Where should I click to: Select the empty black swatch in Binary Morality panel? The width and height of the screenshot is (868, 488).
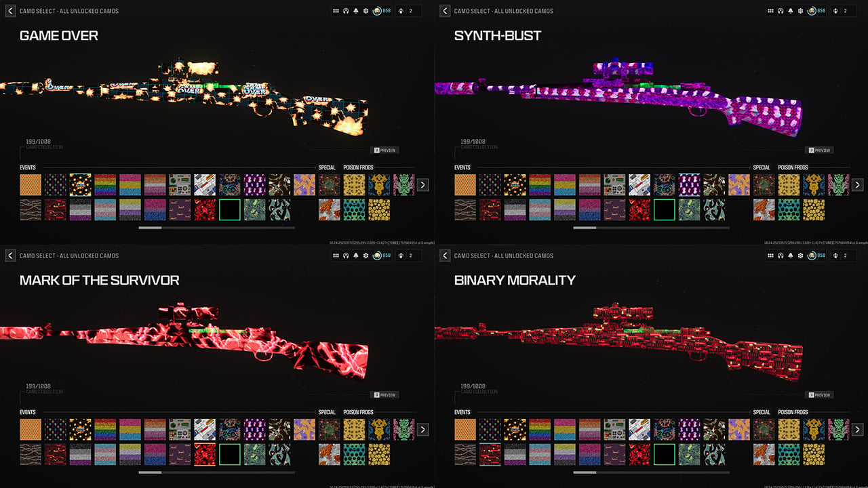[x=665, y=454]
